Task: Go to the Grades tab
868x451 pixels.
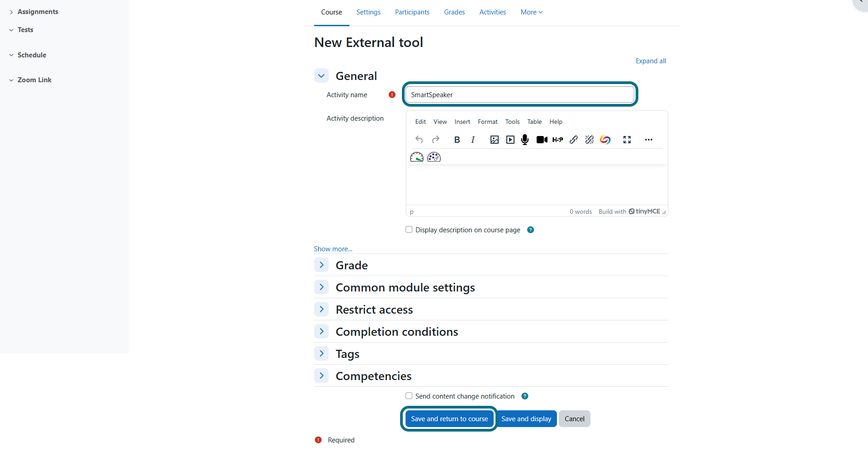Action: [x=454, y=12]
